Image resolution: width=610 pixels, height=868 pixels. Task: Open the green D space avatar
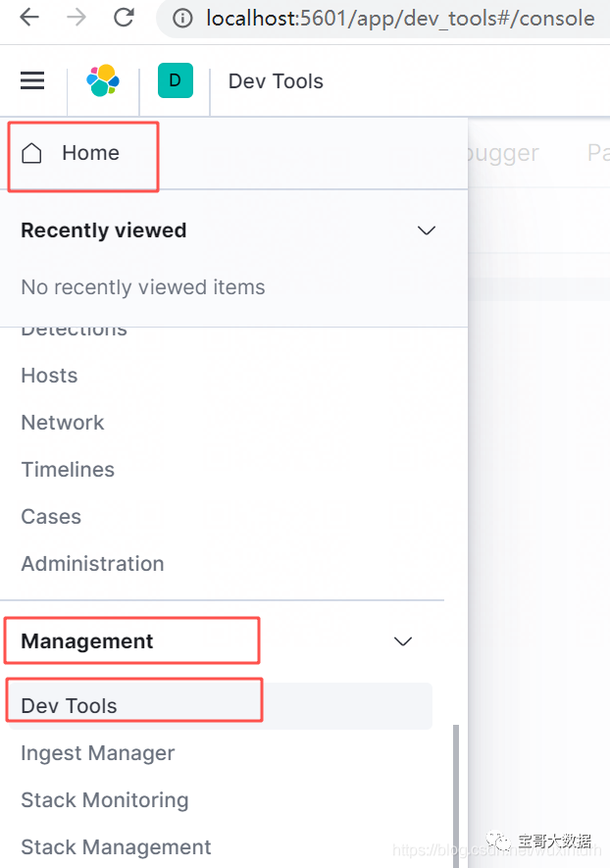[175, 81]
